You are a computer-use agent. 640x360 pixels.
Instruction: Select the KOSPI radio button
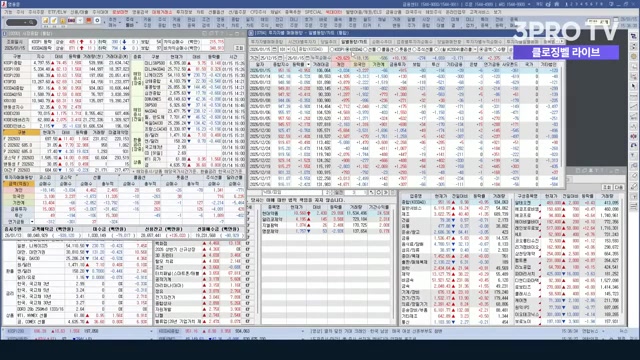pyautogui.click(x=332, y=49)
